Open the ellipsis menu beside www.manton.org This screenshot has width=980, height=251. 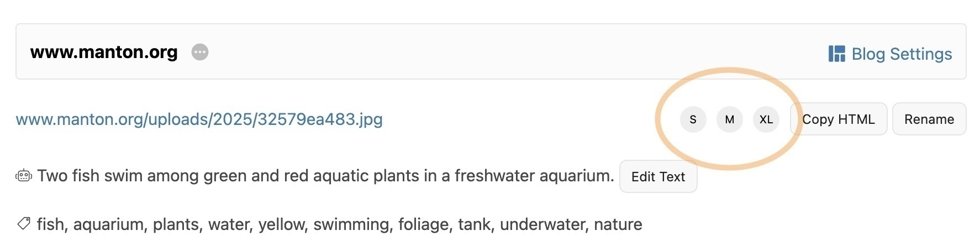coord(200,52)
